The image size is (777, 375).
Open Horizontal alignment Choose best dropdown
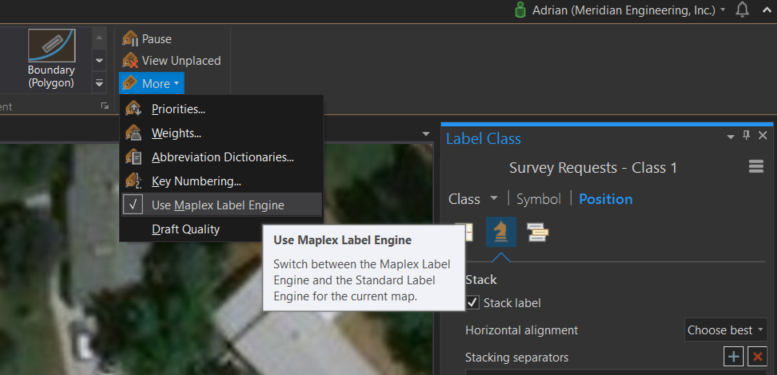point(726,330)
